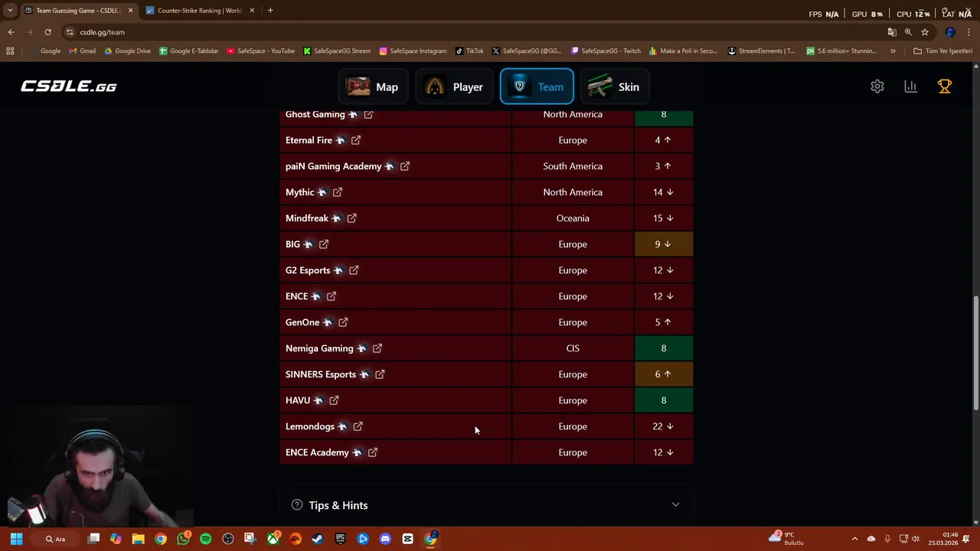Open the browser zoom magnifier icon
Image resolution: width=980 pixels, height=551 pixels.
[x=908, y=32]
